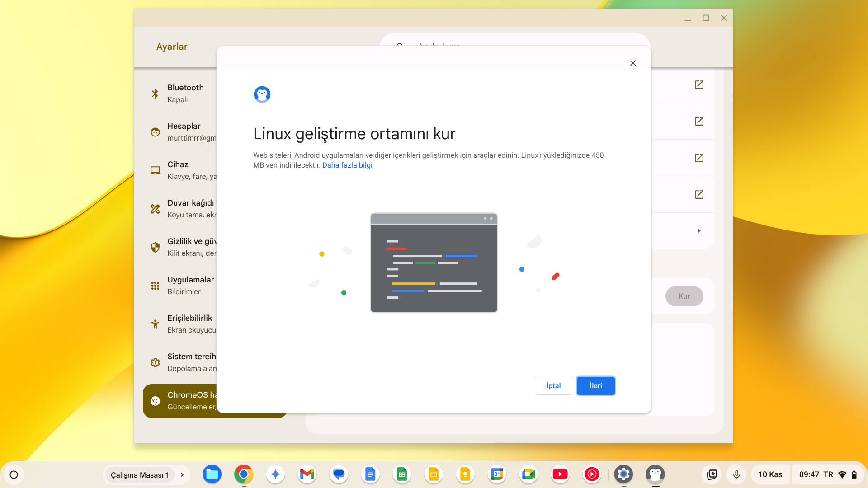Viewport: 868px width, 488px height.
Task: Click the accessibility figure icon
Action: tap(155, 324)
